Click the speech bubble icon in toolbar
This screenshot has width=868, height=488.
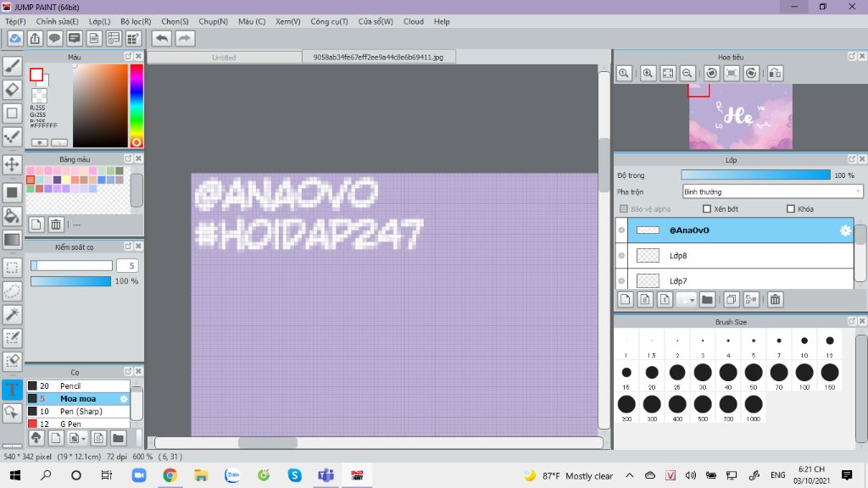(54, 38)
